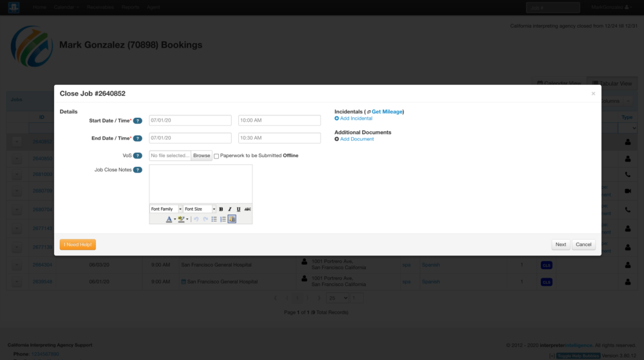
Task: Open the highlight color dropdown arrow
Action: coord(187,219)
